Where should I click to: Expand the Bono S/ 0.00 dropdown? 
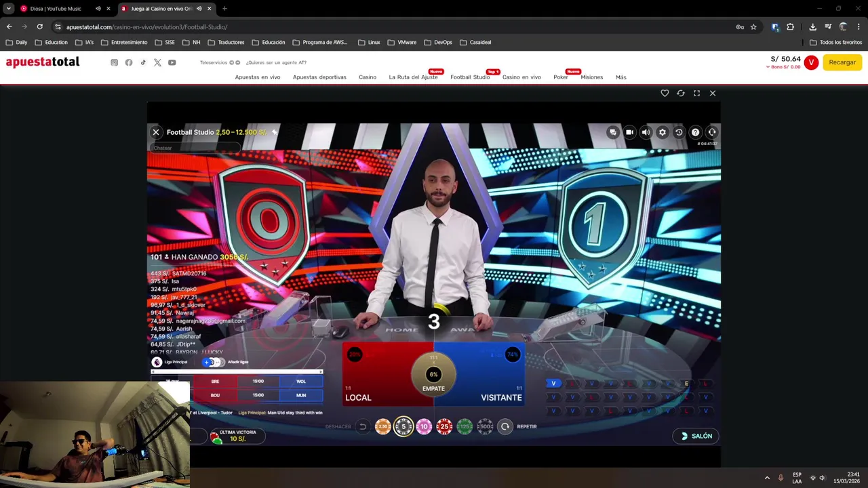point(783,67)
